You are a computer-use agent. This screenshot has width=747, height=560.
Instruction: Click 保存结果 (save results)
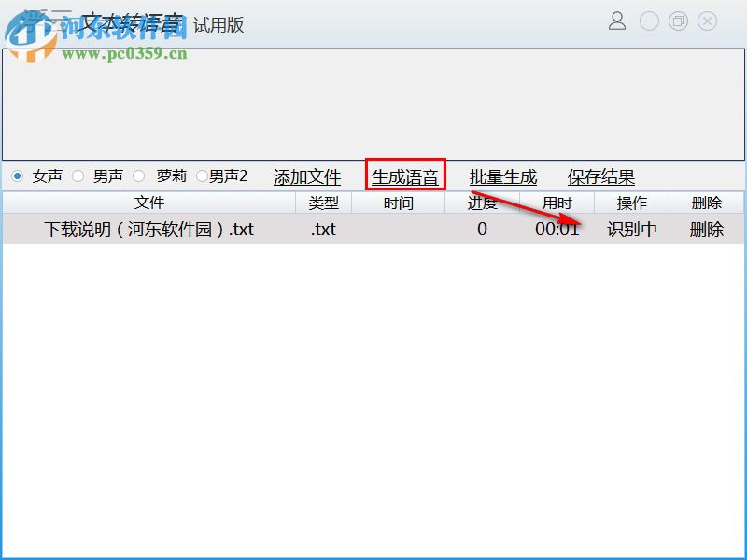(601, 175)
